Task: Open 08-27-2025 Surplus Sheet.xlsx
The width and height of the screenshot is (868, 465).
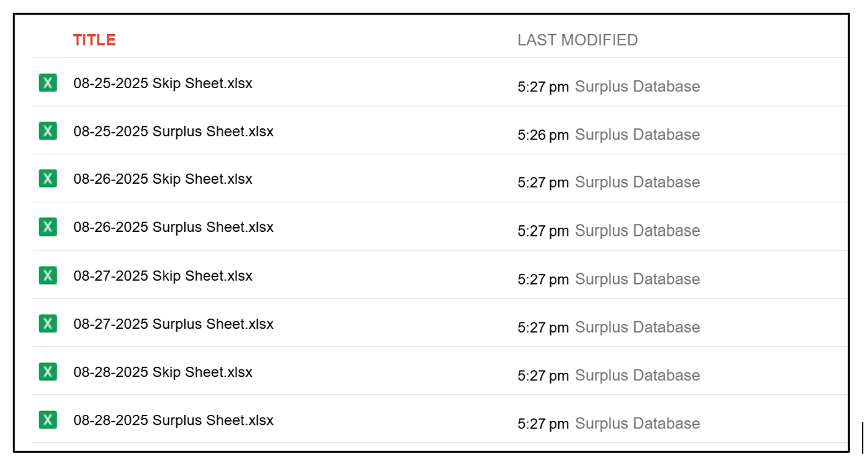Action: click(174, 324)
